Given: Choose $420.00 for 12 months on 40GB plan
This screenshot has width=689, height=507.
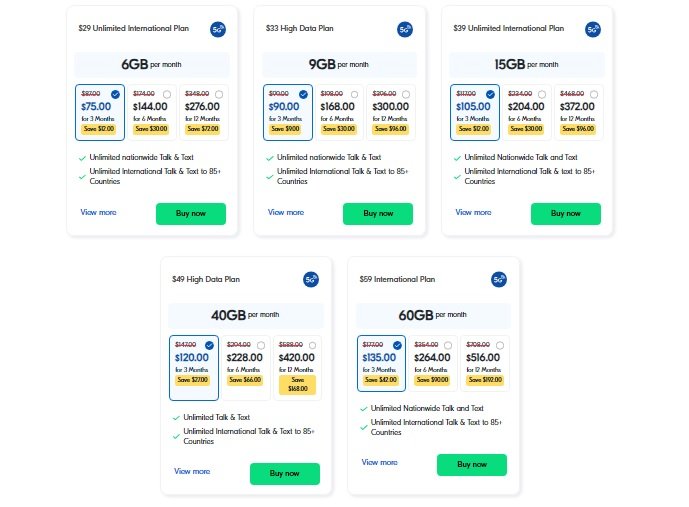Looking at the screenshot, I should pos(297,368).
